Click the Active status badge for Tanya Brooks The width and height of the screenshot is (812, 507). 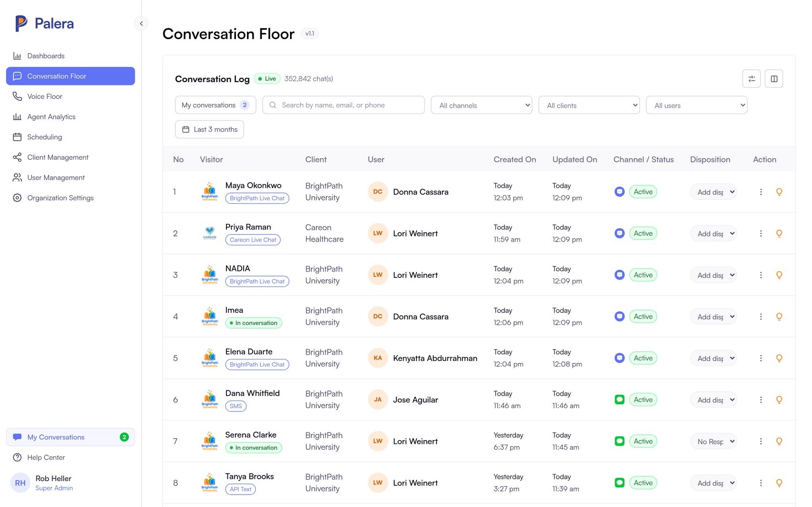click(x=643, y=483)
